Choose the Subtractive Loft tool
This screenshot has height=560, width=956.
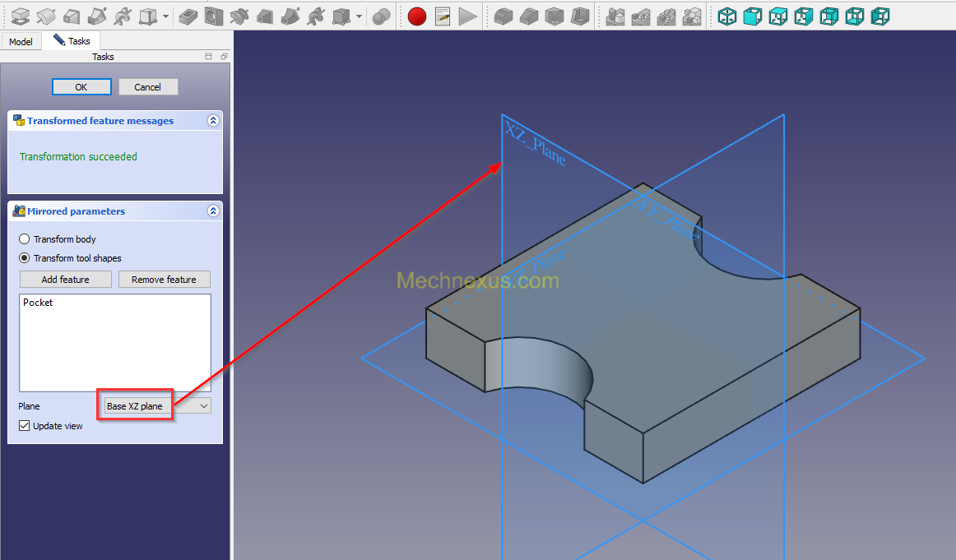pyautogui.click(x=265, y=16)
